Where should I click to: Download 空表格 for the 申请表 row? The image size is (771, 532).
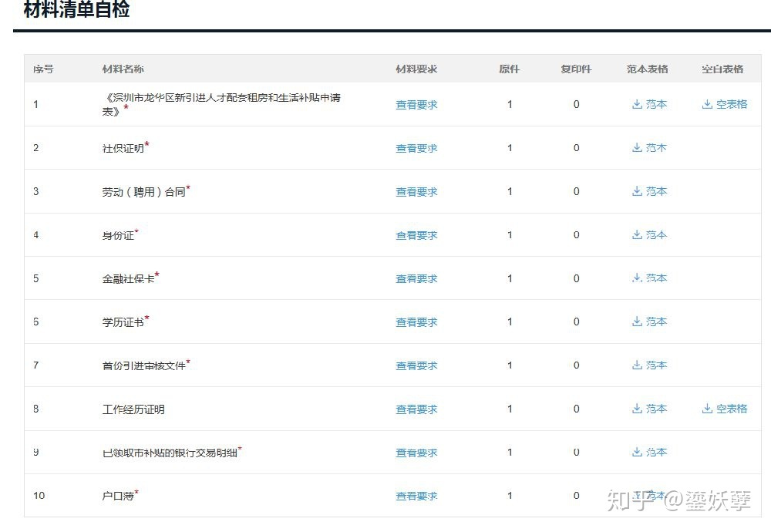point(724,104)
